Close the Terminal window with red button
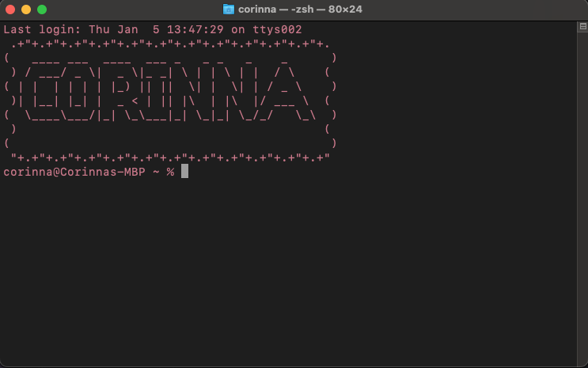The image size is (588, 368). point(10,9)
